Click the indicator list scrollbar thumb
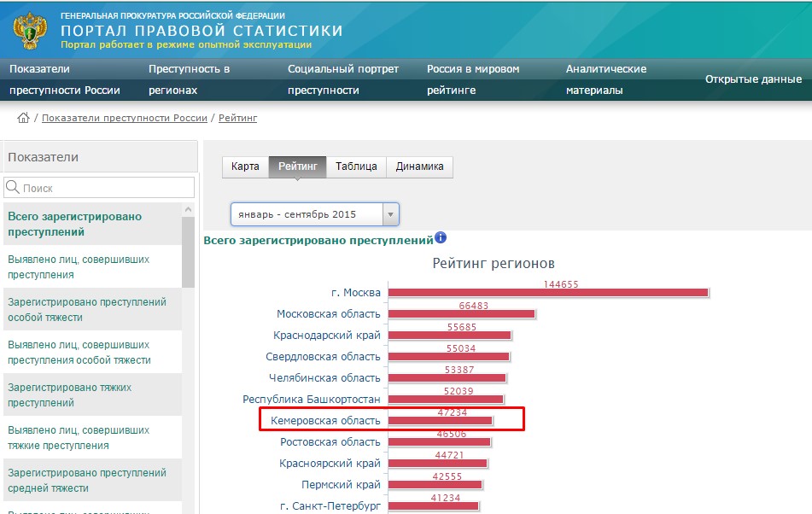 (x=188, y=252)
